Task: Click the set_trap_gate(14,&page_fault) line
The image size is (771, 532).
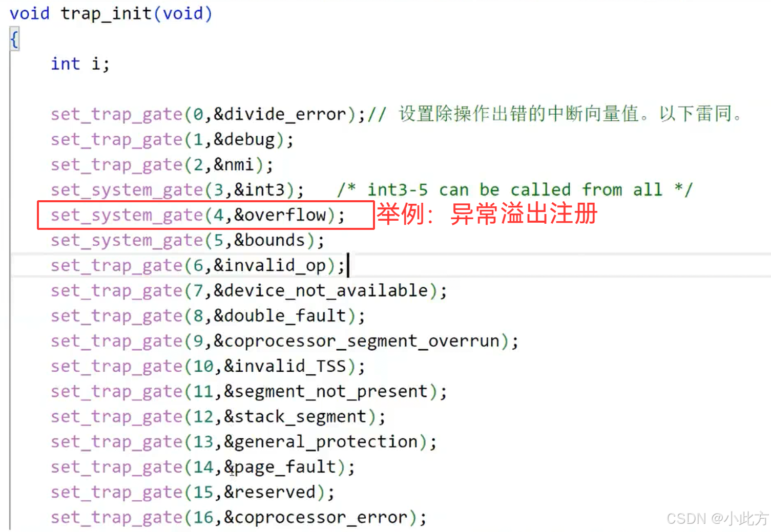Action: (x=203, y=467)
